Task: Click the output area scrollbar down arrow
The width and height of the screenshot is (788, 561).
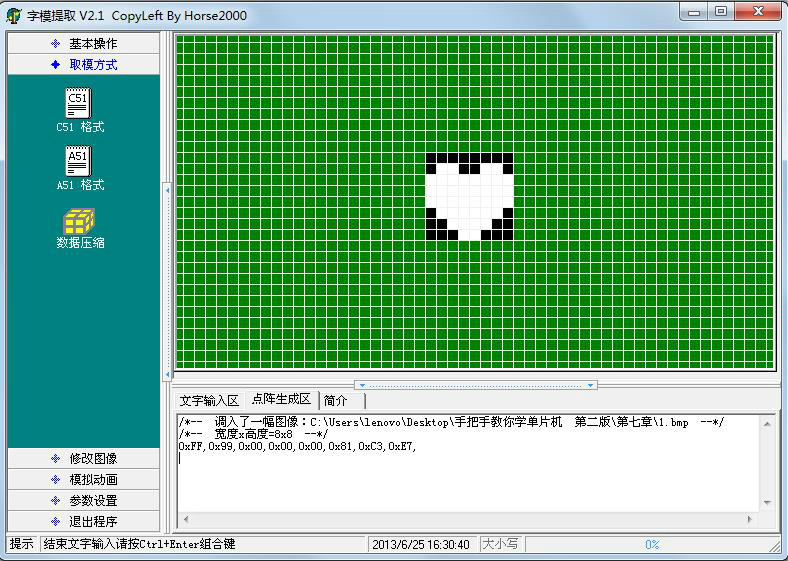Action: [767, 503]
